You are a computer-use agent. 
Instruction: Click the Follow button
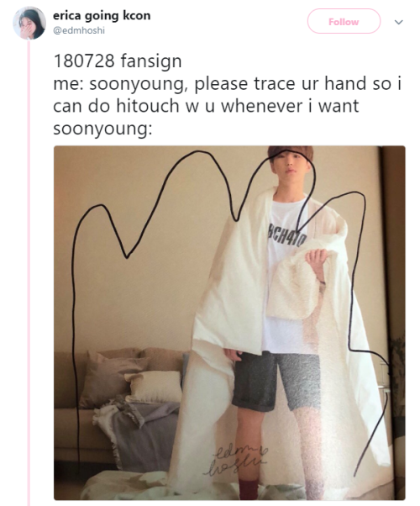[x=344, y=22]
